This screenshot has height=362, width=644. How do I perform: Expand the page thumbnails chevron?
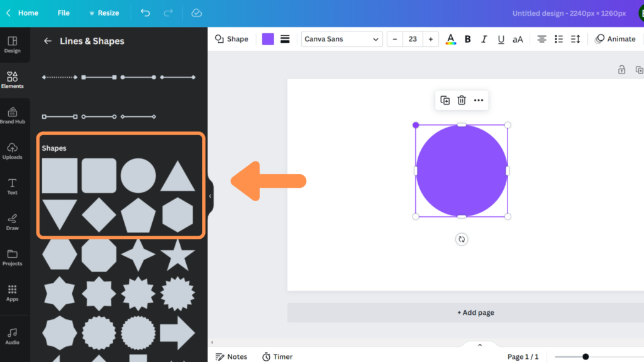click(480, 345)
